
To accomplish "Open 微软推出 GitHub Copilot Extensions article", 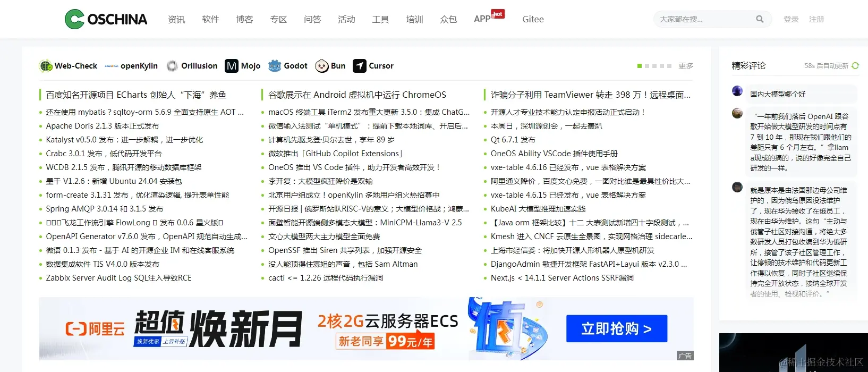I will (x=336, y=154).
